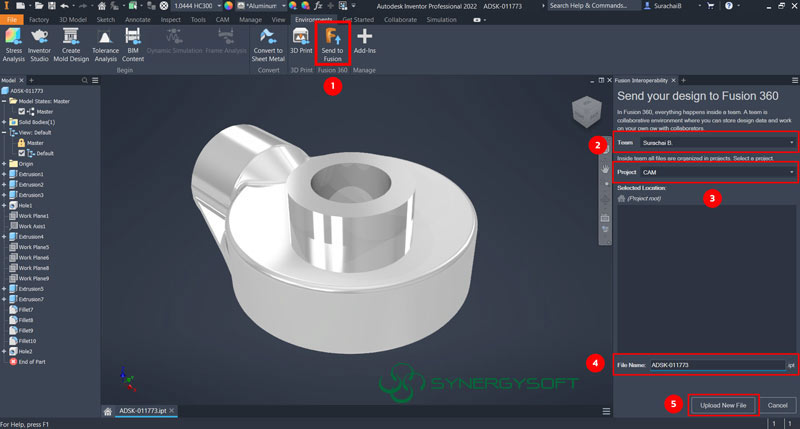Open the Team dropdown
The width and height of the screenshot is (800, 429).
pyautogui.click(x=717, y=143)
